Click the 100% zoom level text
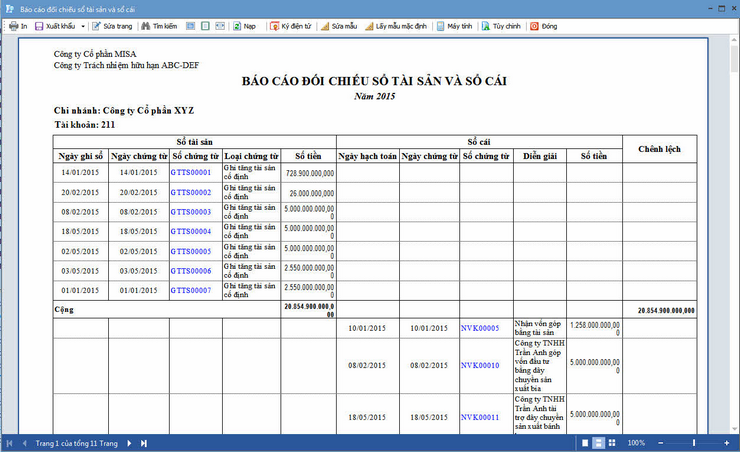740x452 pixels. (636, 443)
